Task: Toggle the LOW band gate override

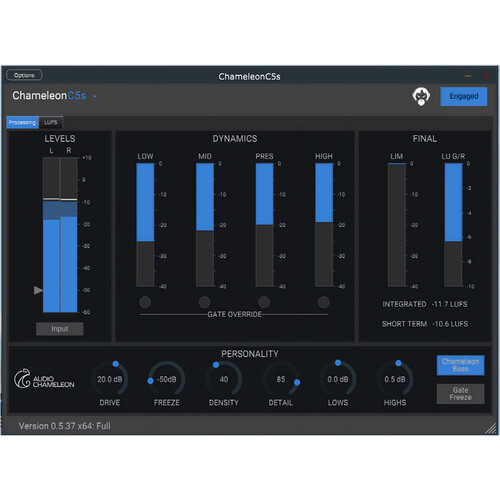Action: [145, 302]
